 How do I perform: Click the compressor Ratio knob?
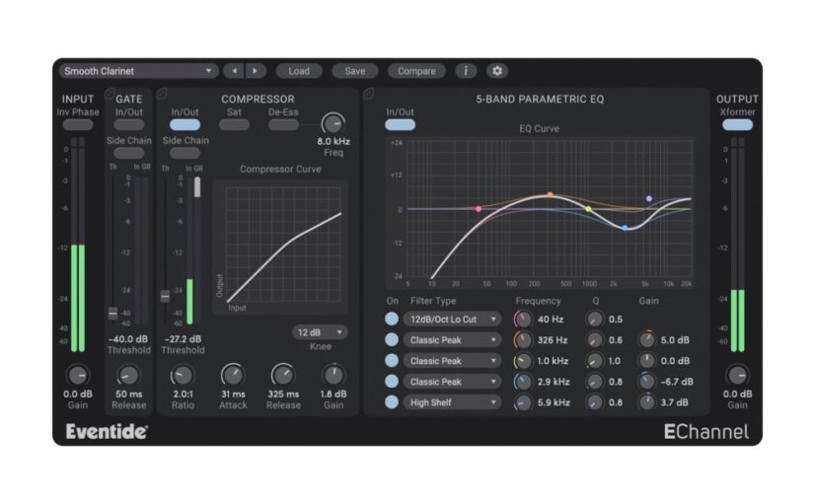(x=183, y=375)
